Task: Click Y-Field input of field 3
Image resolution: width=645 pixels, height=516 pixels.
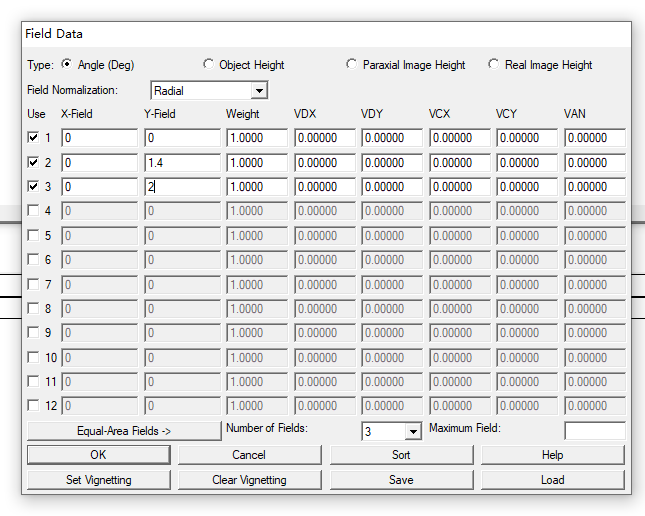Action: pos(182,187)
